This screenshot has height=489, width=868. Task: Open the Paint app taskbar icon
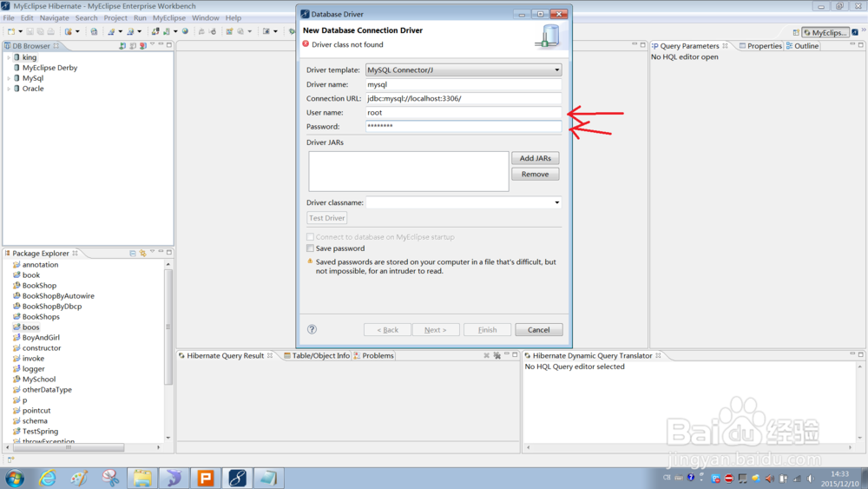click(x=79, y=478)
